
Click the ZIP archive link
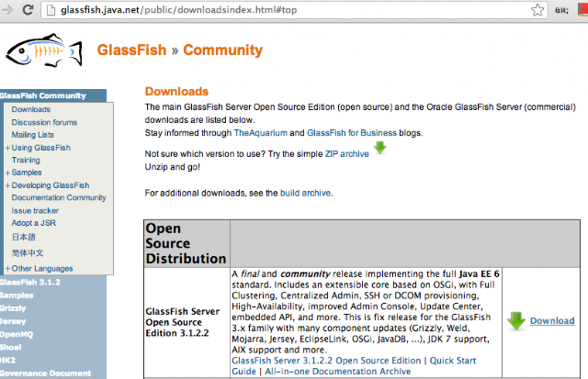347,154
